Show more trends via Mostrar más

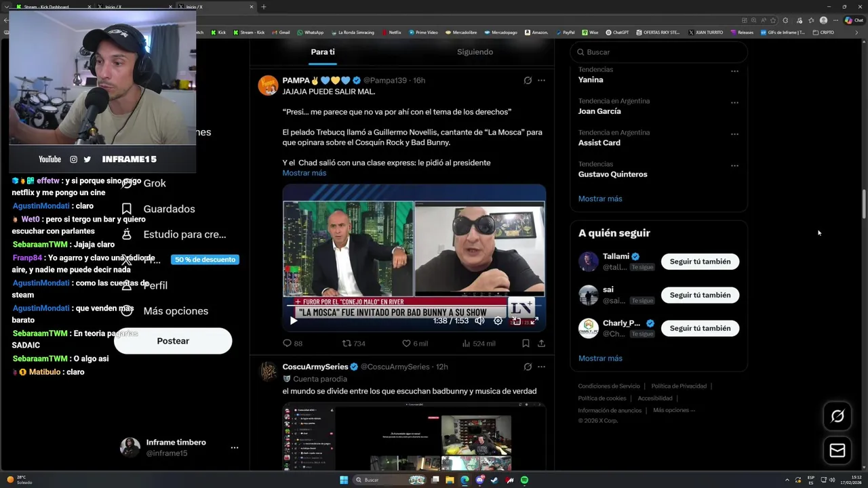[x=600, y=199]
